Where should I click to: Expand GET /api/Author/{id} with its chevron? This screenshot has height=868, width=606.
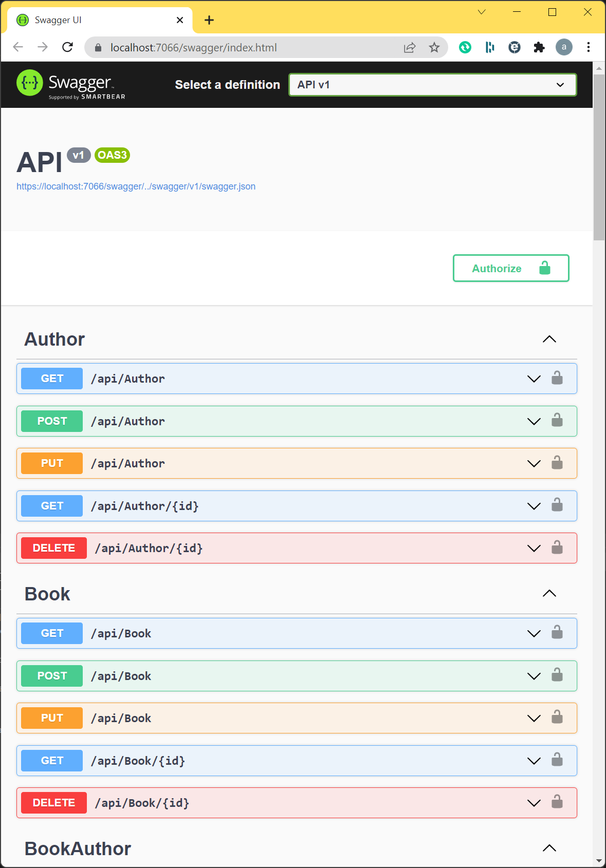534,506
